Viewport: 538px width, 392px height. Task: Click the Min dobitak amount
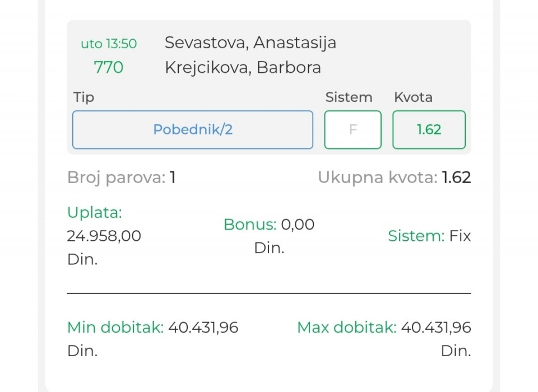coord(203,327)
